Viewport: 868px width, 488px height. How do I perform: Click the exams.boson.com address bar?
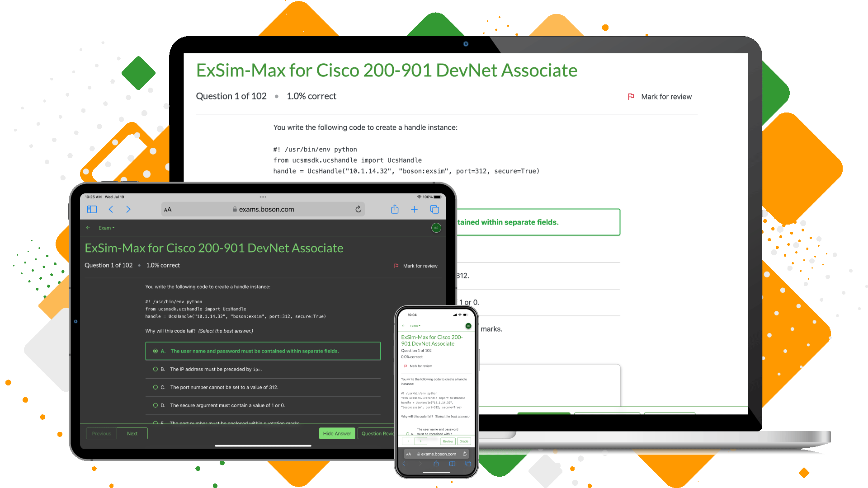264,210
